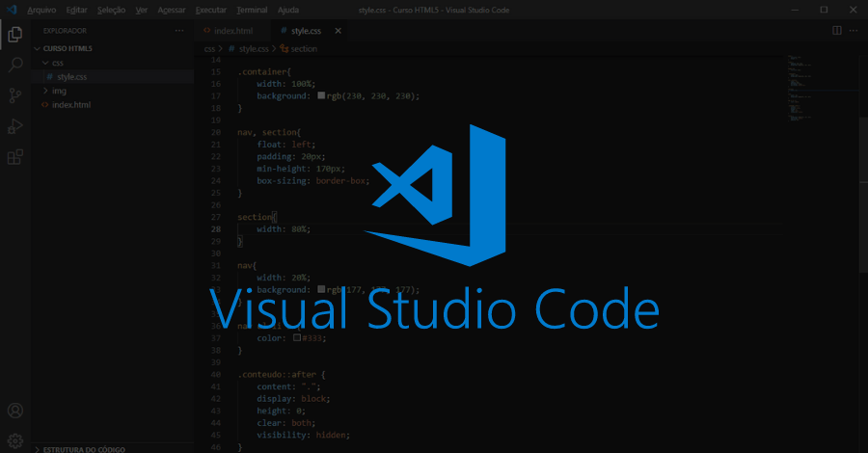Click the VS Code logo in title bar
Screen dimensions: 868x453
click(x=12, y=10)
